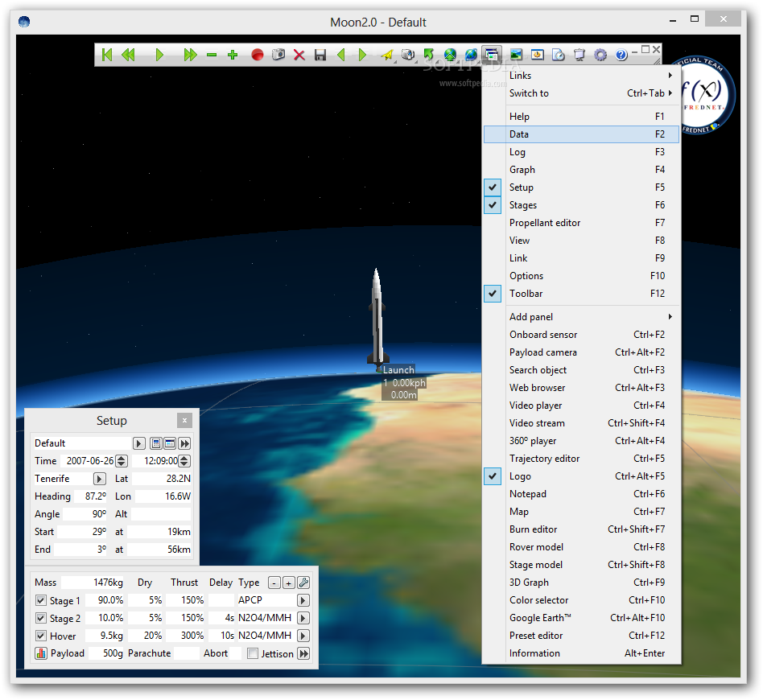Start simulation with green play icon
Screen dimensions: 763x700
coord(159,55)
